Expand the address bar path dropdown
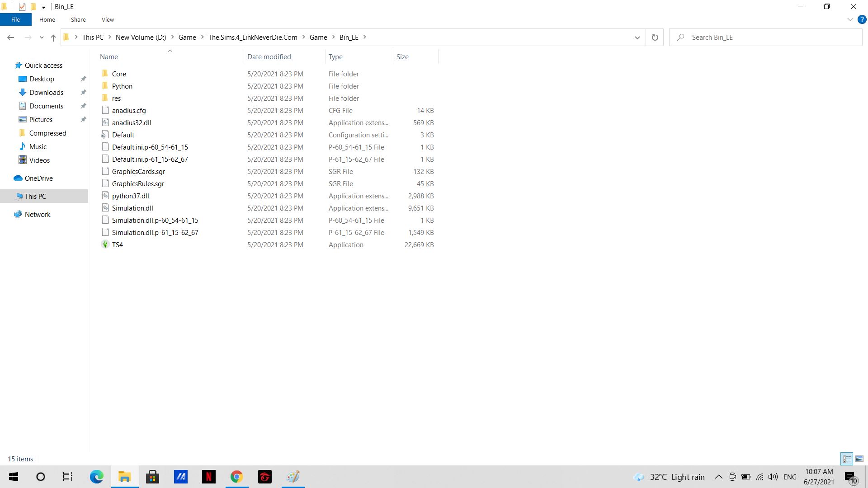868x488 pixels. tap(637, 37)
